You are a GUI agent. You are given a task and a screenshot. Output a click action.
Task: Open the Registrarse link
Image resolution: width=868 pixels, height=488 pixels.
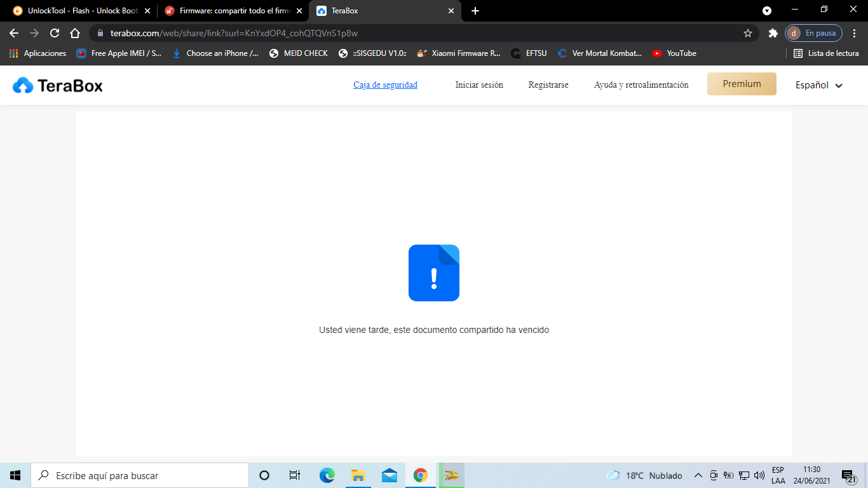point(548,85)
